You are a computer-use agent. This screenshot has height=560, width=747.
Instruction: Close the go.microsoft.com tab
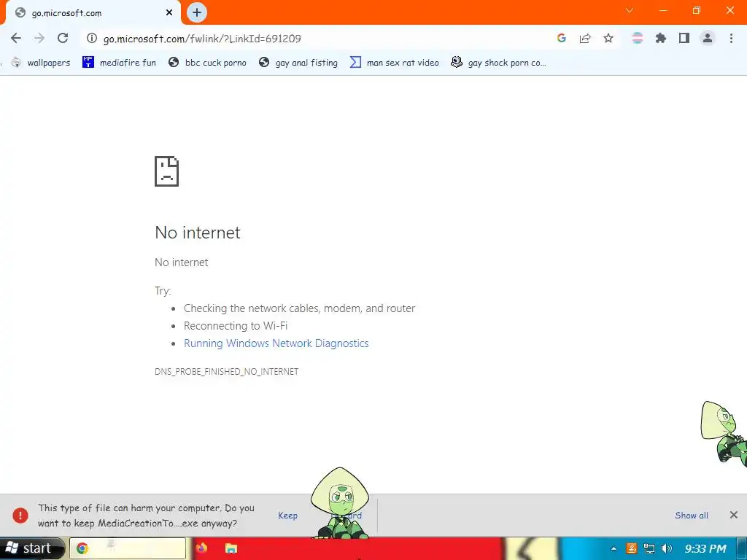pyautogui.click(x=169, y=13)
